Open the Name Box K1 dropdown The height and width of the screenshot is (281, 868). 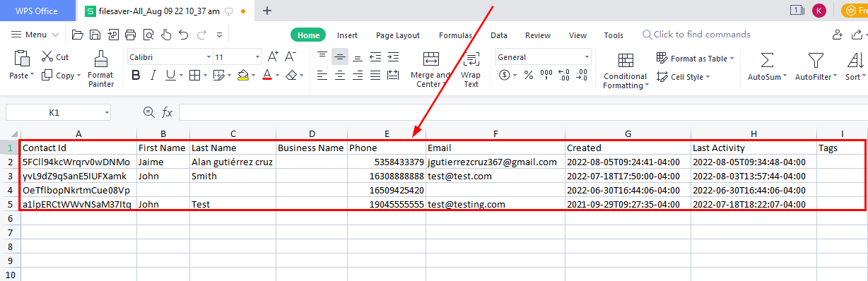tap(107, 112)
